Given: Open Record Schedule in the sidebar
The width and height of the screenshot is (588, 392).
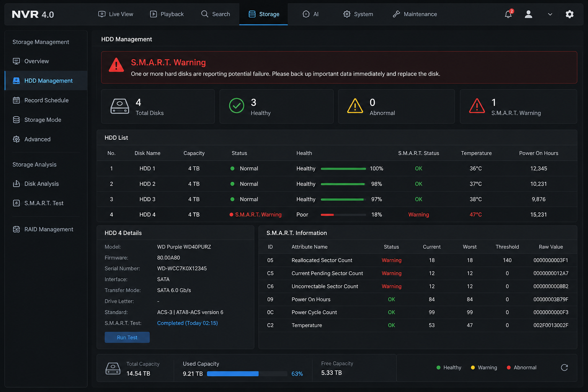Looking at the screenshot, I should (46, 100).
